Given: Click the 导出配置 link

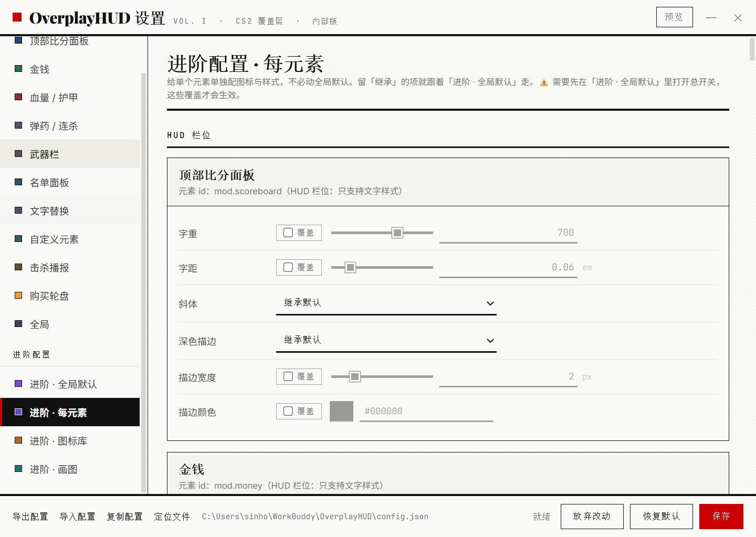Looking at the screenshot, I should click(x=30, y=517).
